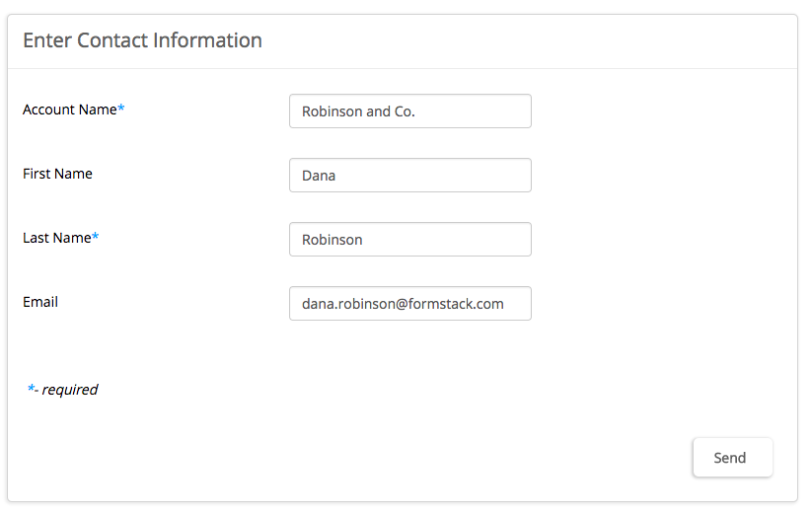
Task: Click the "Enter Contact Information" heading
Action: pyautogui.click(x=142, y=40)
